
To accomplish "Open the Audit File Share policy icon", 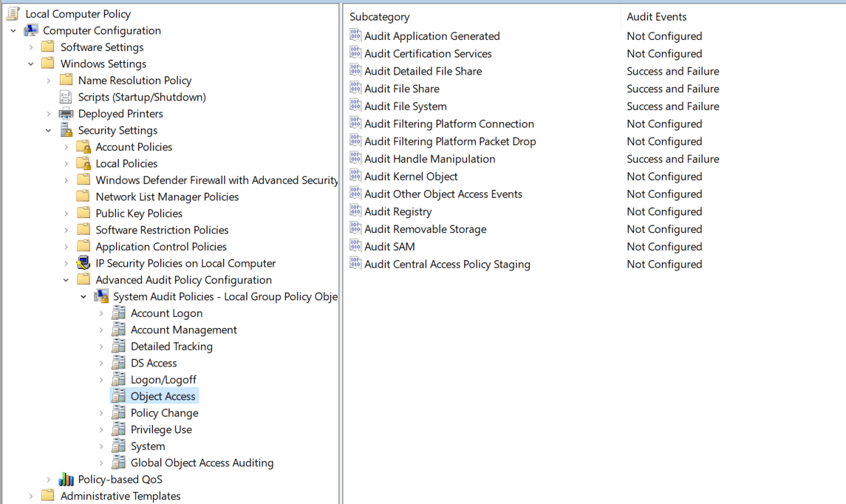I will tap(355, 89).
